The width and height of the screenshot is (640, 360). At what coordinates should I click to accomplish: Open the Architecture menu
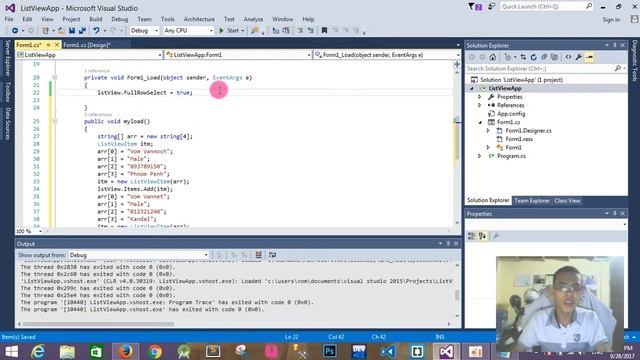[199, 19]
